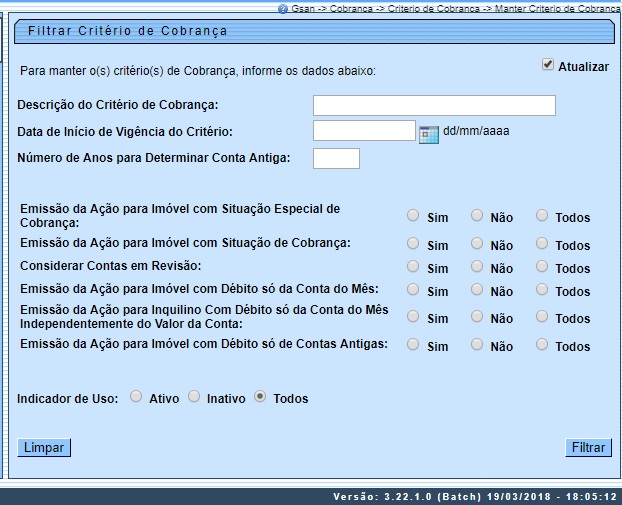Choose Sim for Débito só de Contas Antigas

(413, 344)
